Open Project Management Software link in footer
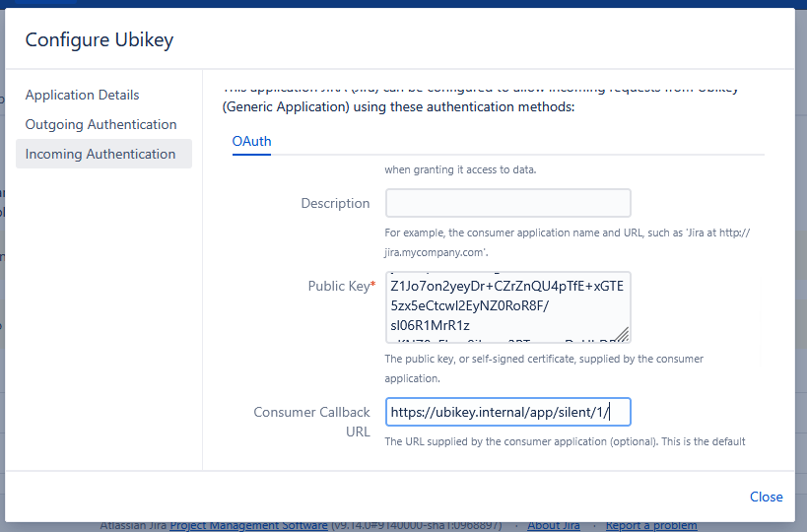Viewport: 807px width, 532px height. click(x=248, y=526)
